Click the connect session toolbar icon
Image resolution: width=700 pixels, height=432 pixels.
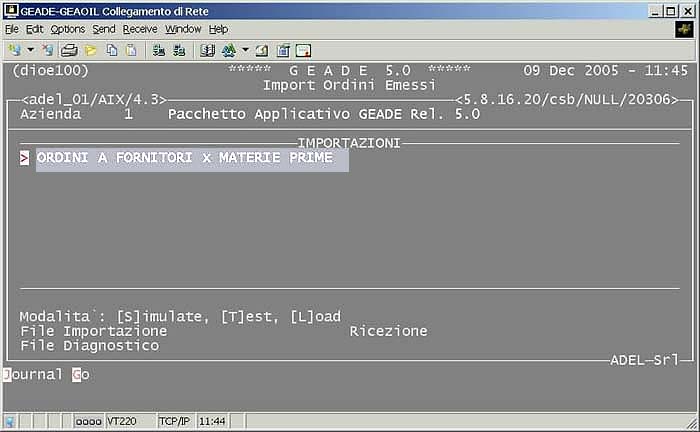point(14,49)
